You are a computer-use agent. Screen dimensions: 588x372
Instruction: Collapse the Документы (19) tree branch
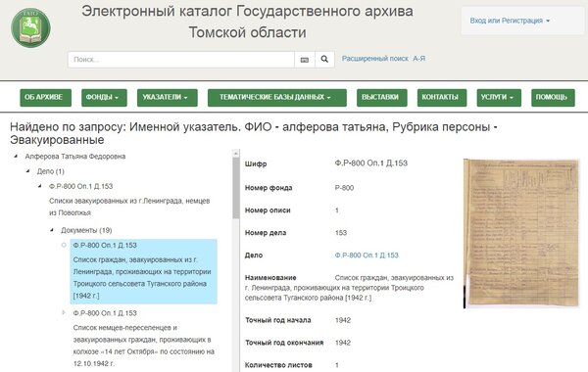tap(52, 230)
